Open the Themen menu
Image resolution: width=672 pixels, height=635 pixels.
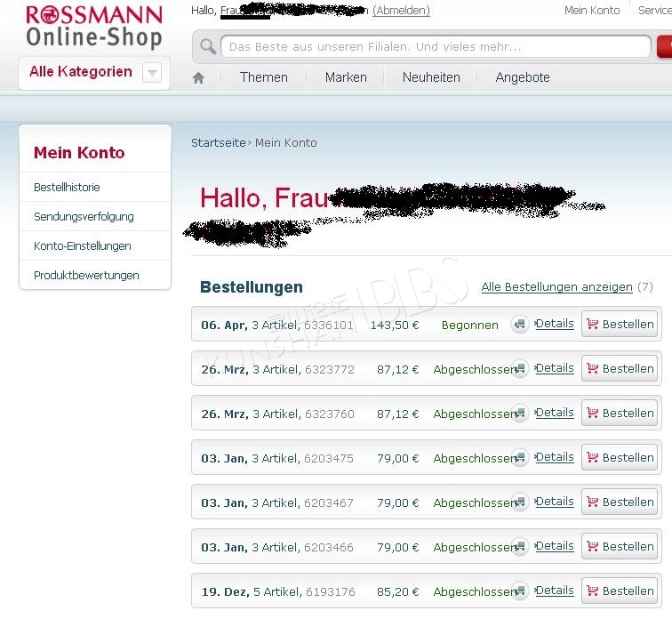[x=264, y=77]
